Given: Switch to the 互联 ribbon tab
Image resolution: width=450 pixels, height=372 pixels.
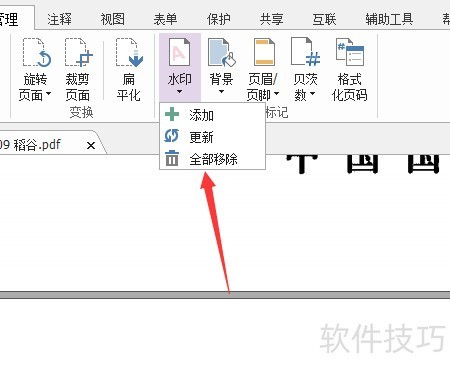Looking at the screenshot, I should point(325,19).
